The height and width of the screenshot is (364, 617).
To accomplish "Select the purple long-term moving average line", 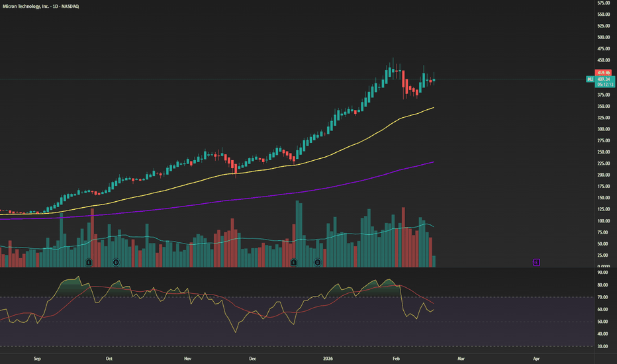I will [331, 186].
